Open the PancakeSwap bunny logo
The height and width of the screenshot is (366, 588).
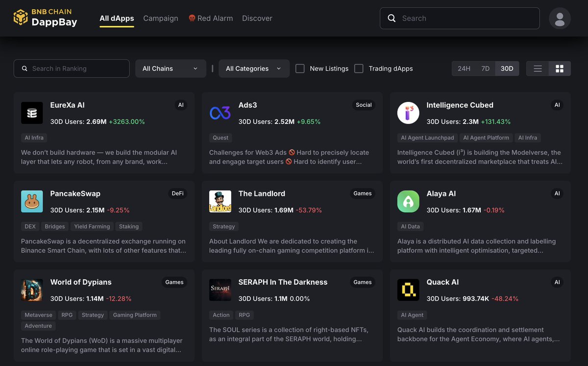[x=32, y=201]
